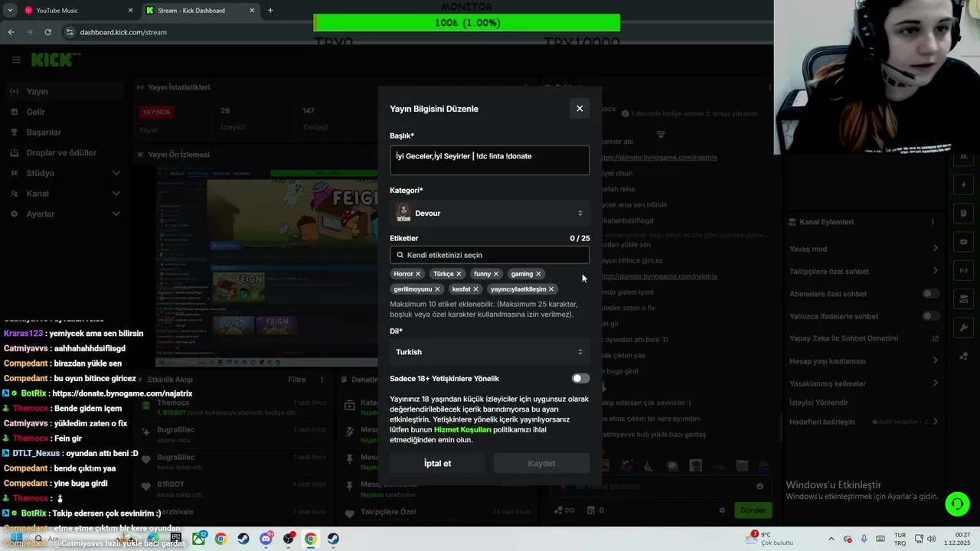Click the Kaydet button

coord(541,463)
